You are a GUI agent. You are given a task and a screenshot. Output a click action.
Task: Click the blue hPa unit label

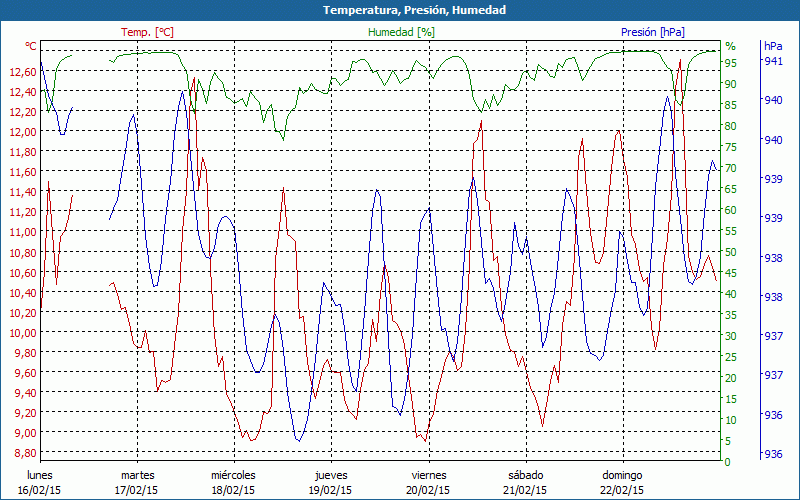click(x=773, y=46)
